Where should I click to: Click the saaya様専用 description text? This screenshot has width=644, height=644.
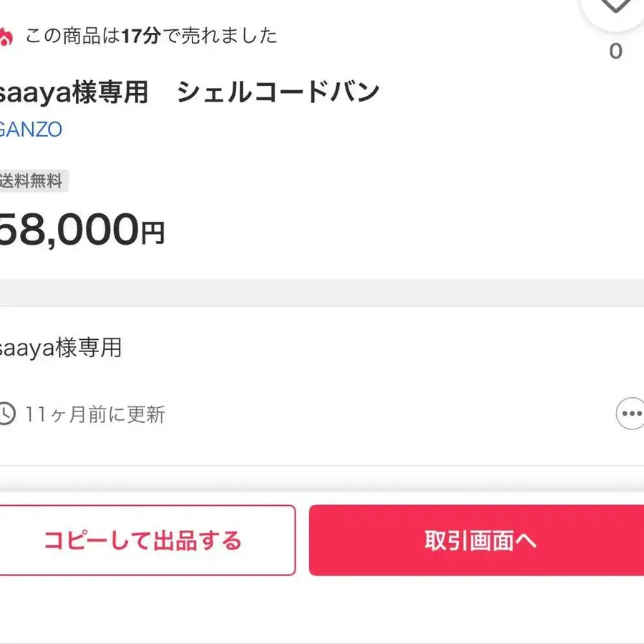pos(60,348)
